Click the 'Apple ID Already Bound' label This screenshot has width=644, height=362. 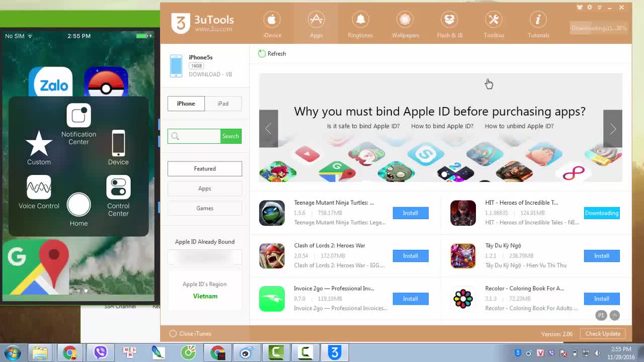click(205, 242)
